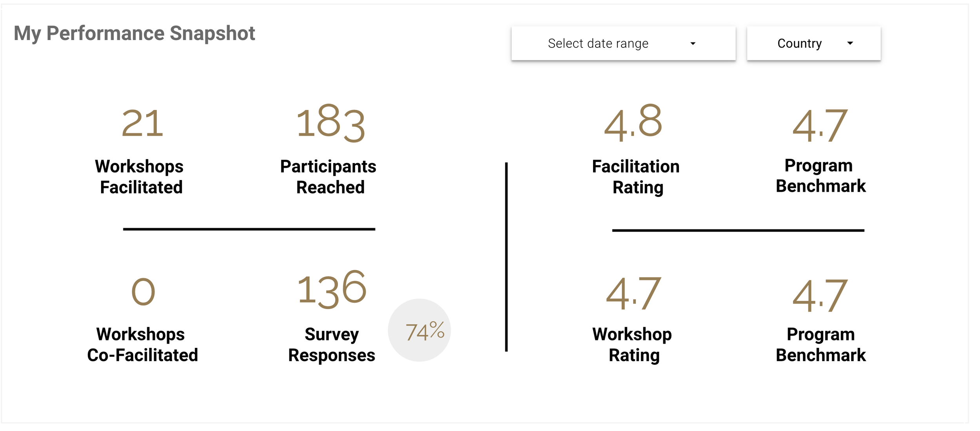Click the 183 Participants Reached figure
This screenshot has height=431, width=980.
330,123
